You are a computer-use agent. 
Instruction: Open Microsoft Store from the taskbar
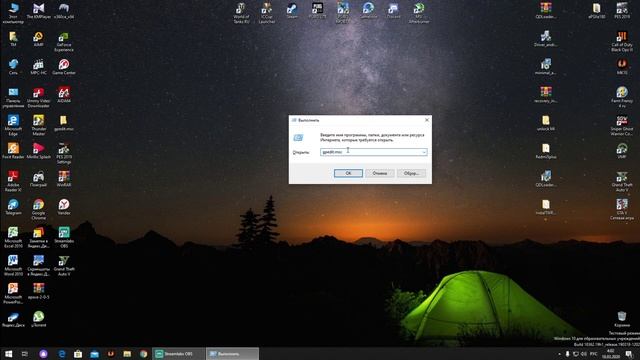(78, 354)
